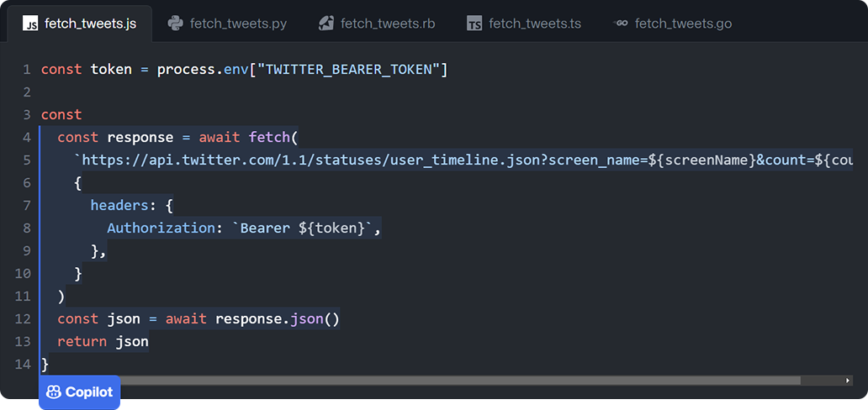868x410 pixels.
Task: Click the Ruby file icon
Action: (326, 24)
